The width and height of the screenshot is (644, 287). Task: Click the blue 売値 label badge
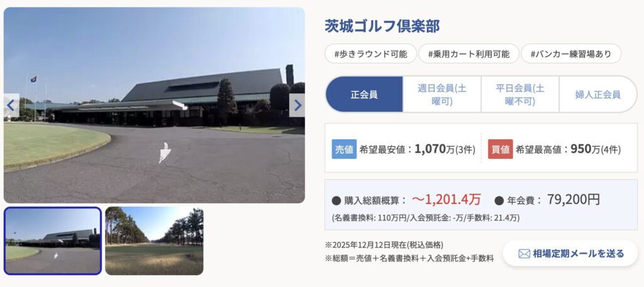point(344,149)
